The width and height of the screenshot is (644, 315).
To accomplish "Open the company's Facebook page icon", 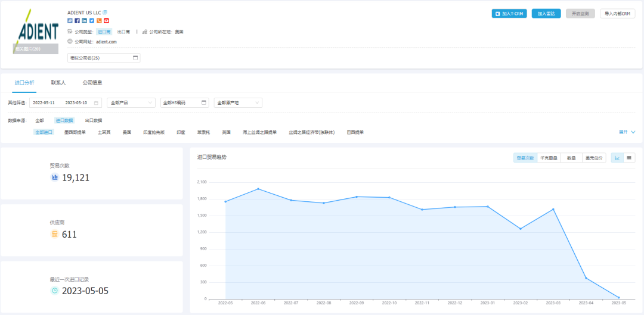I will [77, 21].
